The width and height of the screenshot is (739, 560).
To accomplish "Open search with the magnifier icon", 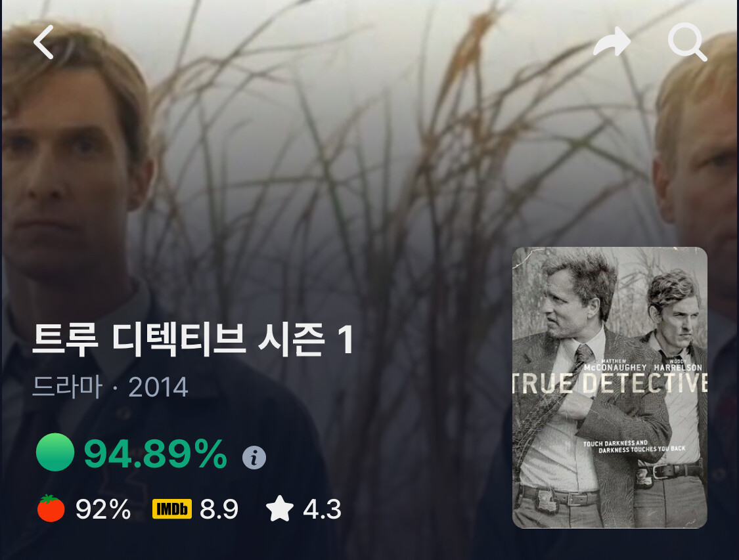I will pos(687,41).
